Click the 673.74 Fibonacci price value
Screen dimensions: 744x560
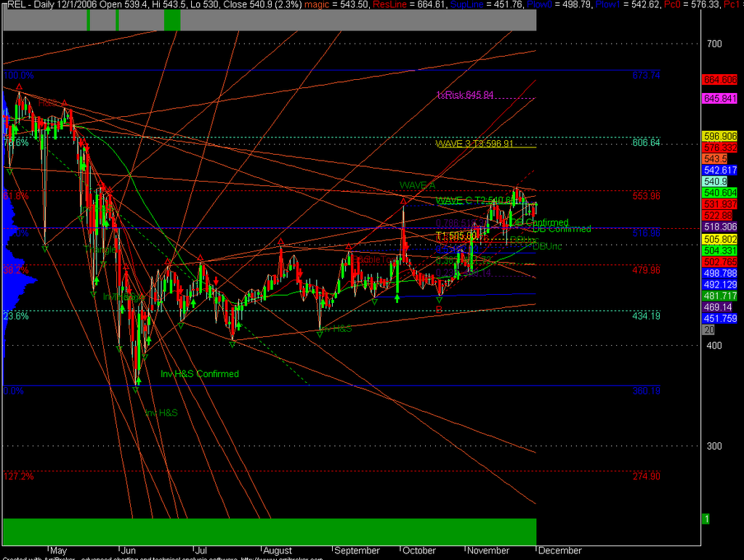[x=646, y=76]
